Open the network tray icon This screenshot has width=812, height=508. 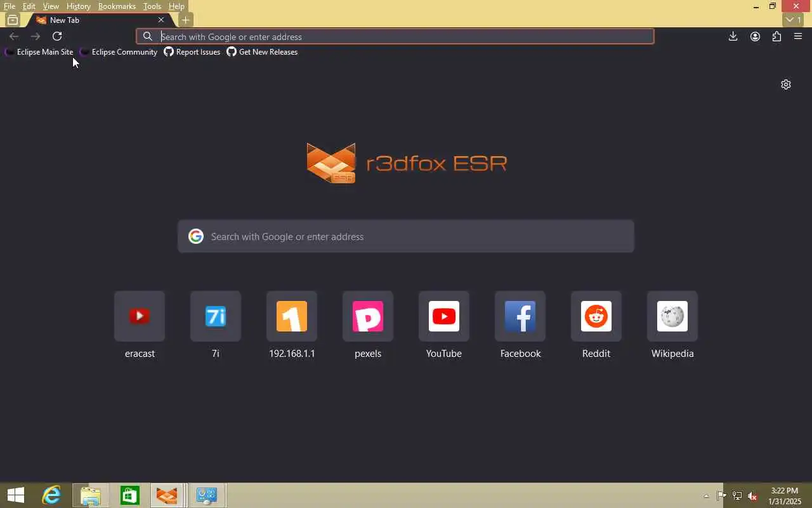pos(737,496)
